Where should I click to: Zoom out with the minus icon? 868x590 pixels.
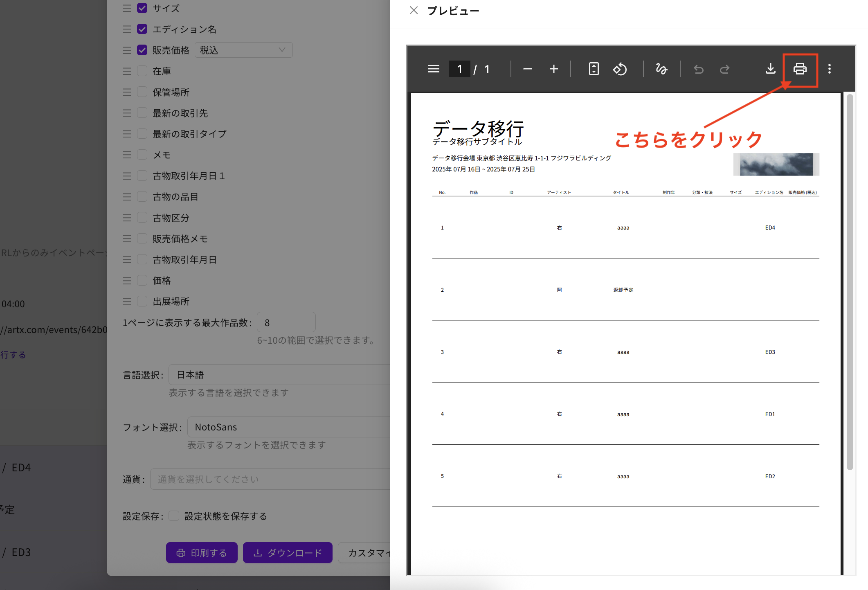tap(527, 69)
